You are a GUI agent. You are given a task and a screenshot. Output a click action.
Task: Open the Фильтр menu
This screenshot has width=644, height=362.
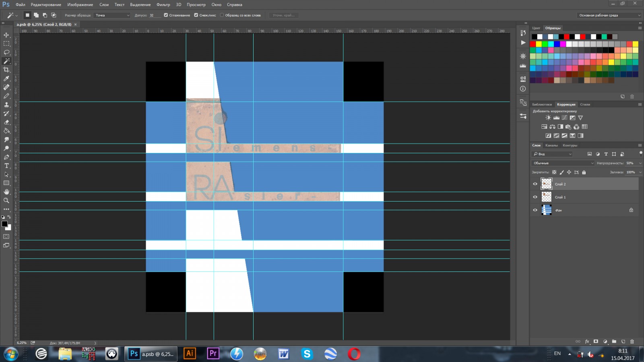(x=163, y=4)
